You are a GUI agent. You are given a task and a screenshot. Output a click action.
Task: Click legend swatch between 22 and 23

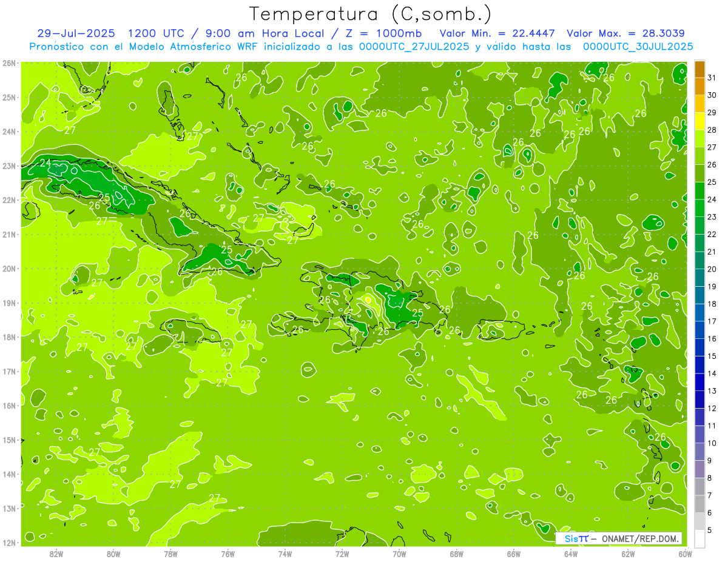click(x=699, y=226)
